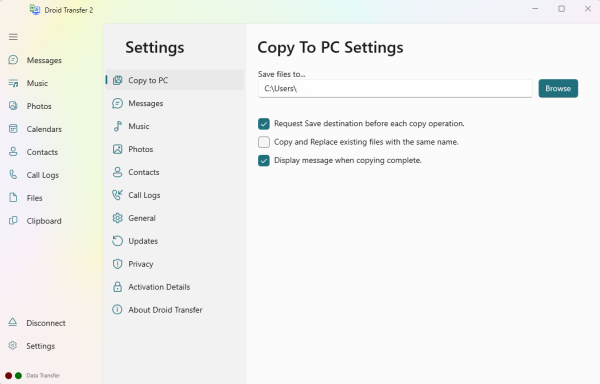This screenshot has height=384, width=600.
Task: Click the Files document icon in main sidebar
Action: [x=13, y=198]
